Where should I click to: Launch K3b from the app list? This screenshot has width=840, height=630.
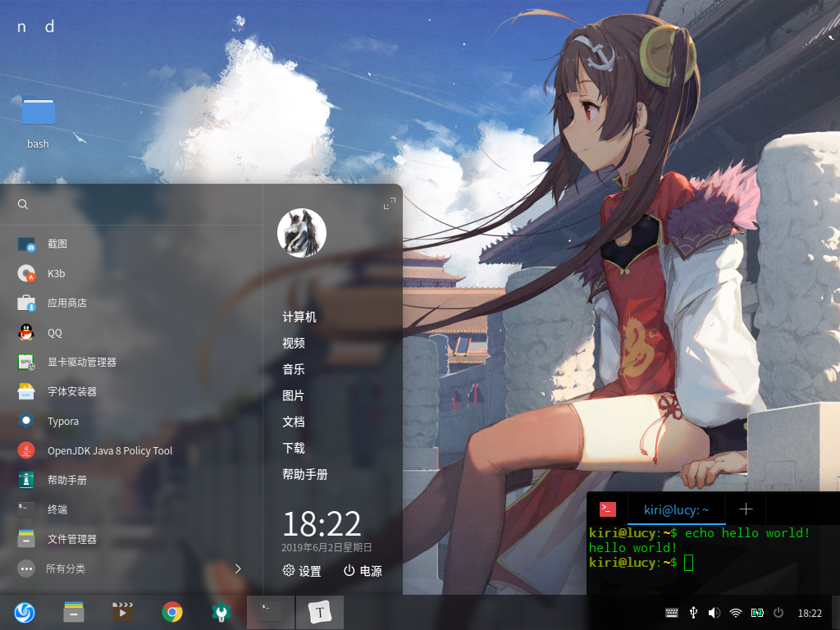[x=56, y=273]
